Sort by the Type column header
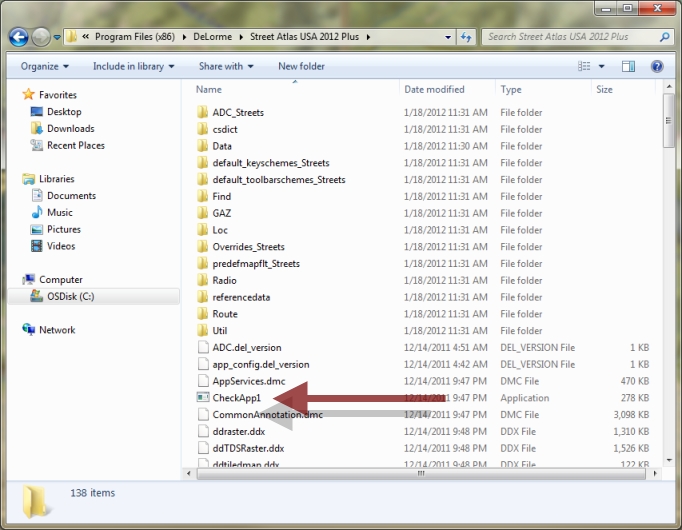This screenshot has width=682, height=530. pyautogui.click(x=511, y=90)
